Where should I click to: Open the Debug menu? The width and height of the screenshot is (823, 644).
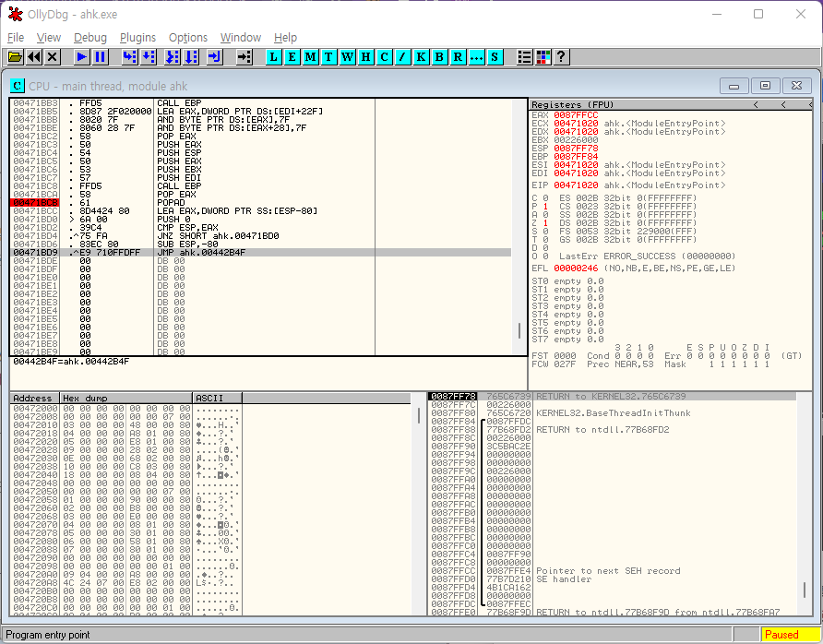pos(90,38)
